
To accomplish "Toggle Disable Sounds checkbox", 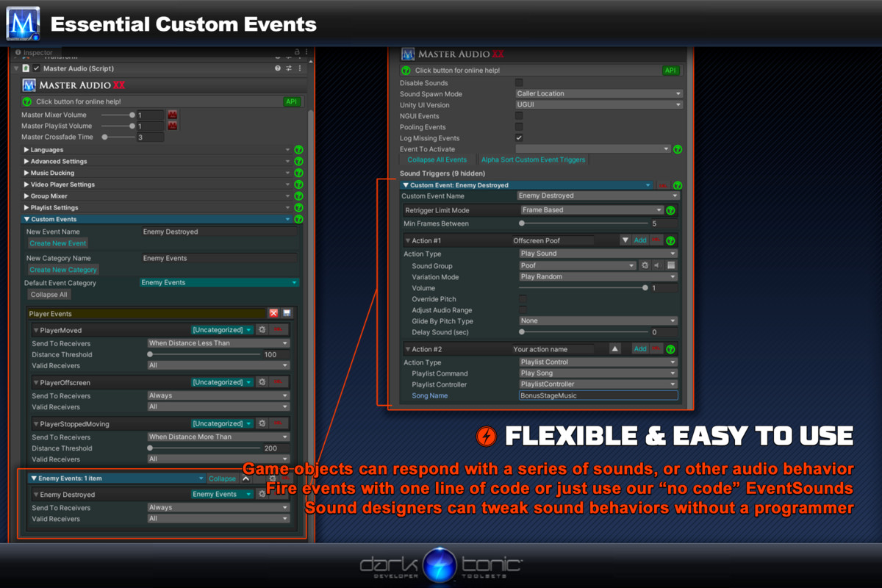I will (520, 83).
